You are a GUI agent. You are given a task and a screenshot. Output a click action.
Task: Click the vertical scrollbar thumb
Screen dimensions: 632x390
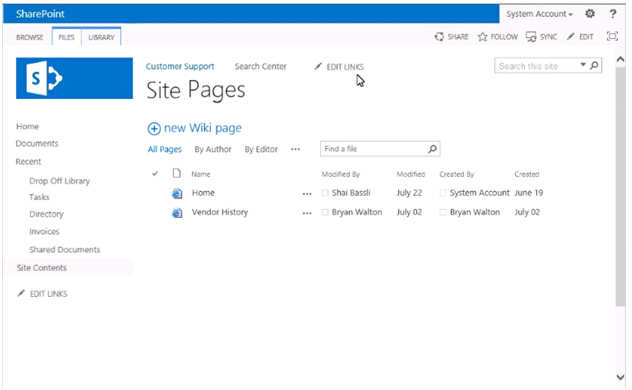(621, 186)
